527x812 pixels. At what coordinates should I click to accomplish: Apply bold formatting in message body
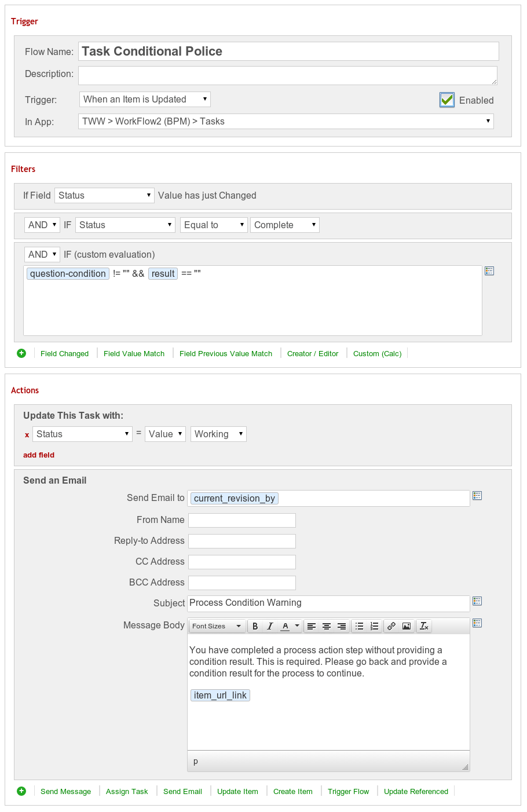(x=255, y=626)
